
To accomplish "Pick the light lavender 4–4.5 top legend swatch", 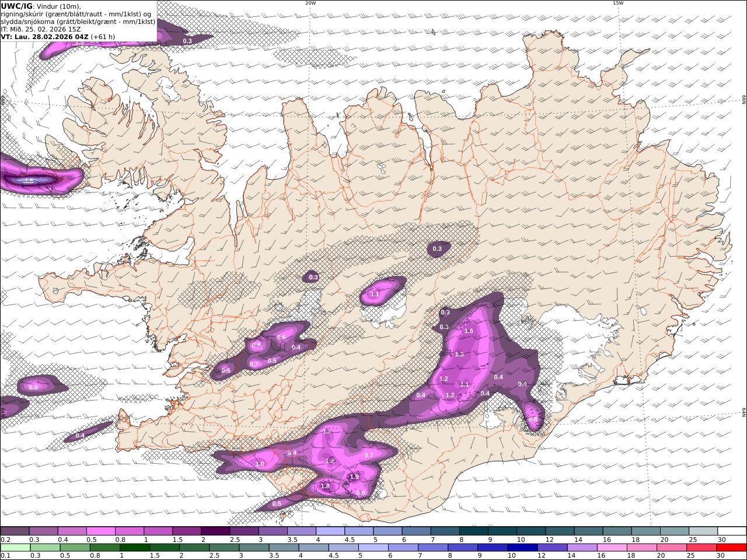I will pos(330,531).
